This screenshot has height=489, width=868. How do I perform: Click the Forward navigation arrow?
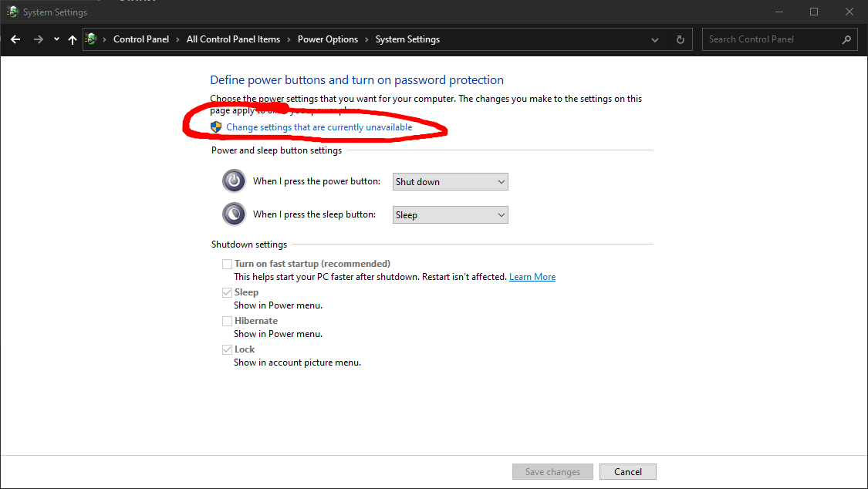(x=38, y=39)
